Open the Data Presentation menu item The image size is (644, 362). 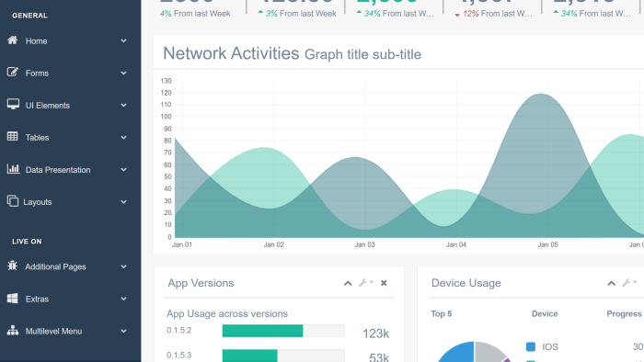coord(68,170)
